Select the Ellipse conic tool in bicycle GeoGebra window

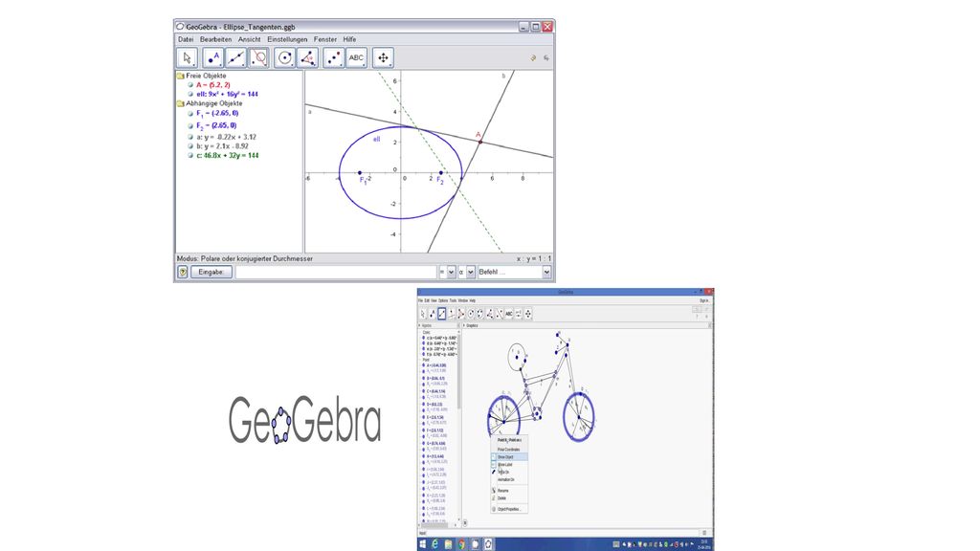480,314
